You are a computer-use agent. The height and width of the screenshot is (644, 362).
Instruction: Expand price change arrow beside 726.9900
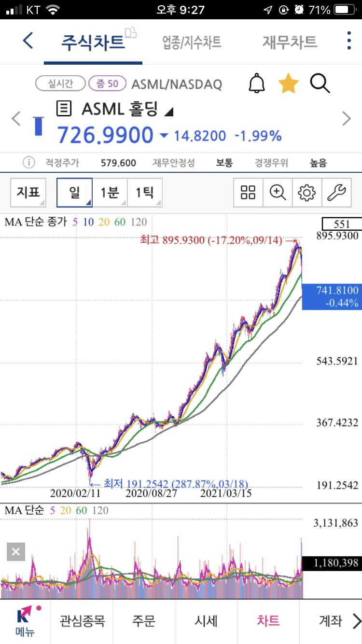coord(164,136)
